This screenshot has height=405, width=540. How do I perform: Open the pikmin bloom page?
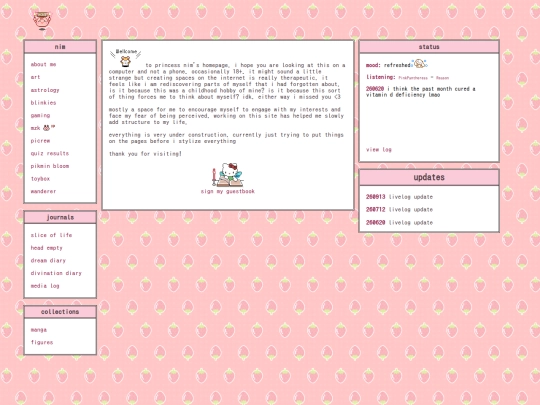click(50, 166)
